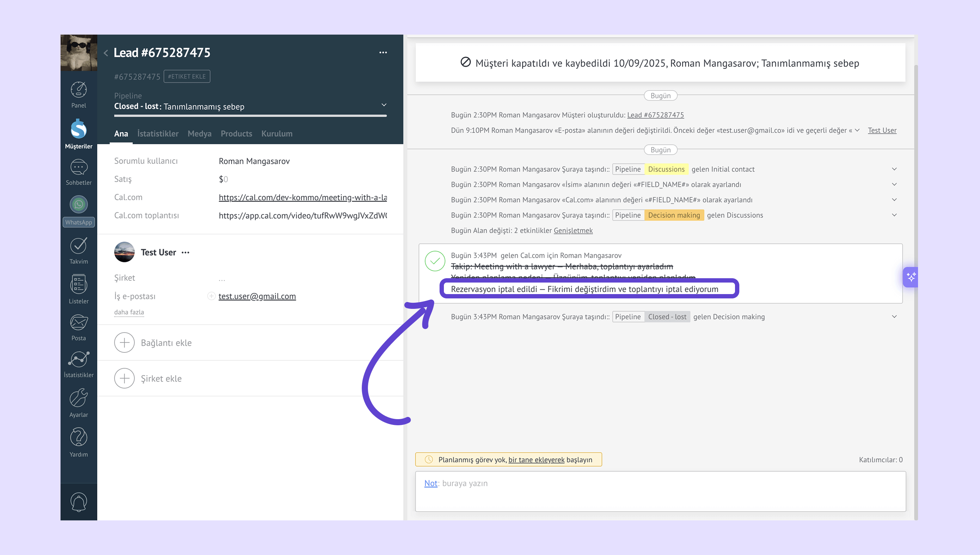
Task: Click the plus circle beside Bağlantı ekle
Action: pyautogui.click(x=124, y=343)
